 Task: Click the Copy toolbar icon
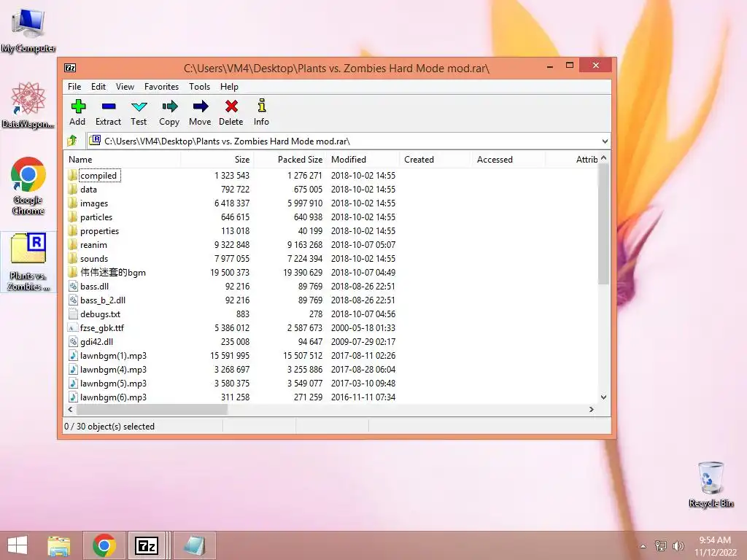[169, 106]
